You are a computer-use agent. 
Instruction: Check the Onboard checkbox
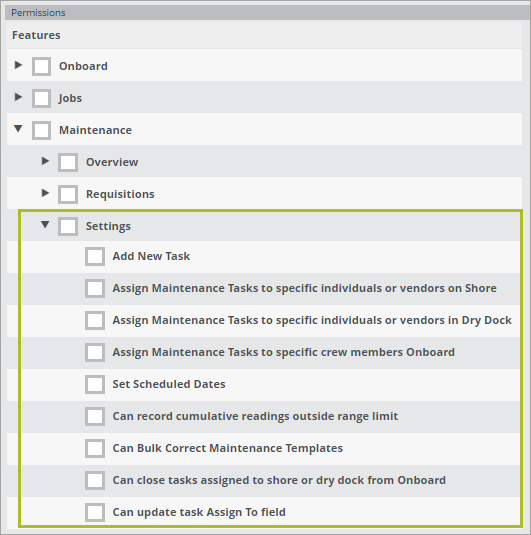(41, 66)
